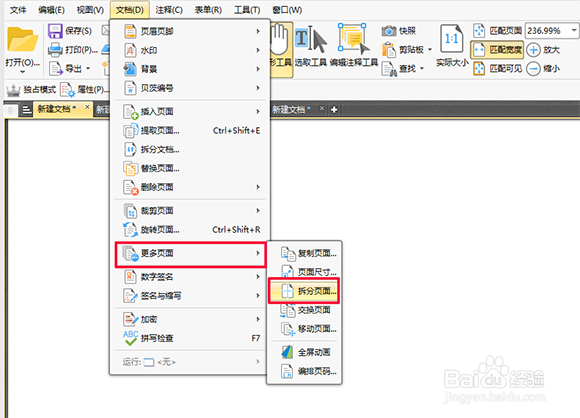580x418 pixels.
Task: Choose Rotate Pages menu item
Action: [x=190, y=230]
